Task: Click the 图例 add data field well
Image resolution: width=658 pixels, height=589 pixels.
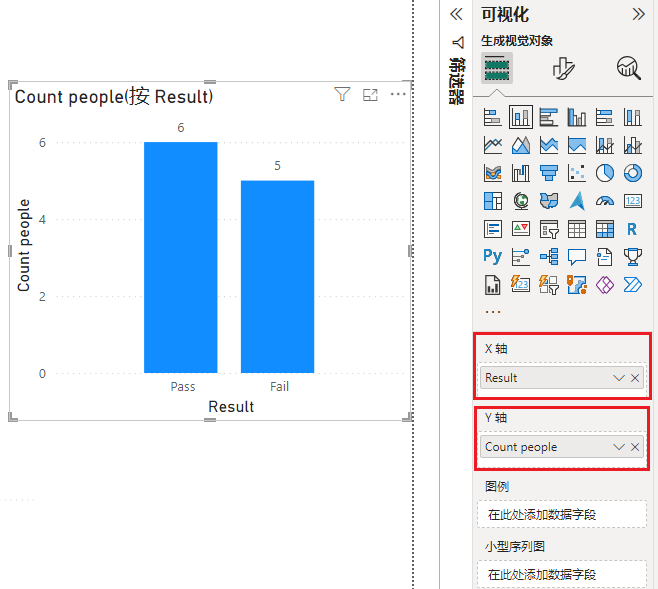Action: (562, 514)
